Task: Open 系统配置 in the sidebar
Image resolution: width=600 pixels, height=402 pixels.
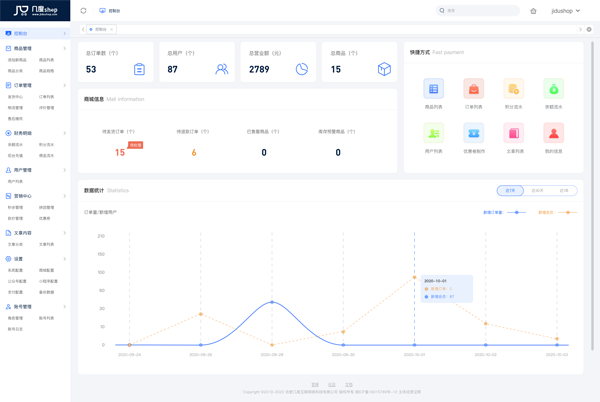Action: tap(15, 270)
